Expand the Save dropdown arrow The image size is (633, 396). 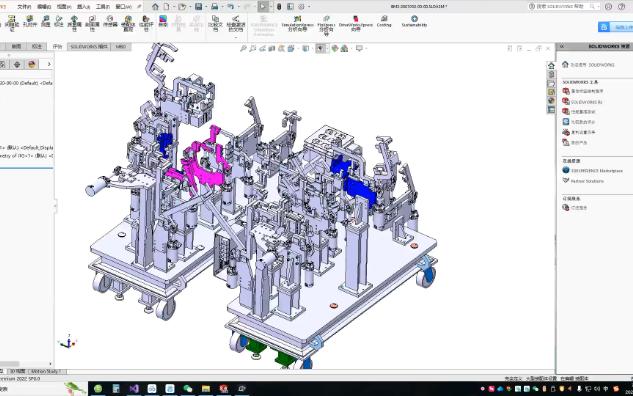pos(206,6)
